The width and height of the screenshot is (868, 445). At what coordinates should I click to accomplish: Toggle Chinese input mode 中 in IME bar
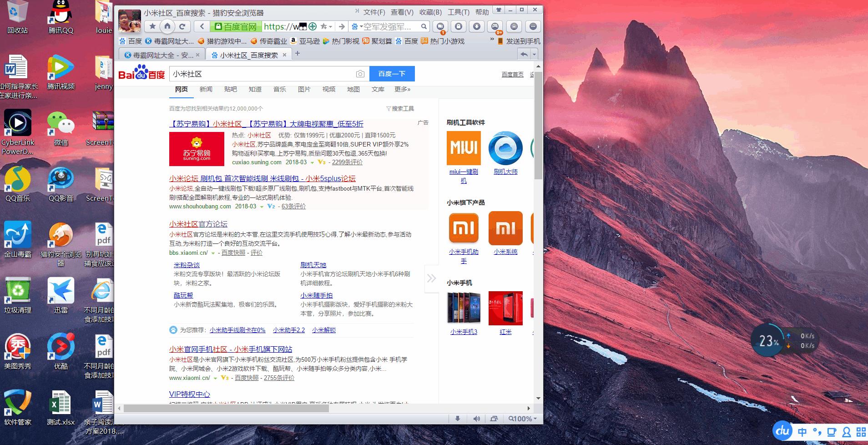[802, 432]
